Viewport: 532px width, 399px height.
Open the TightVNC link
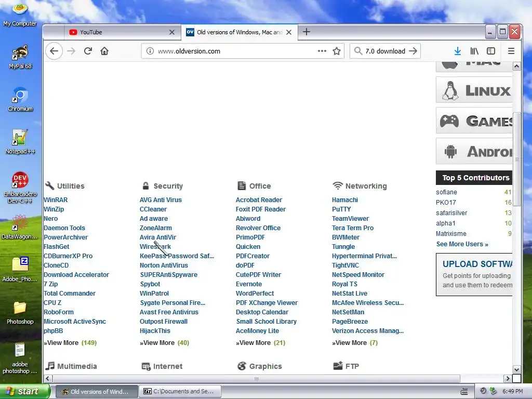[345, 265]
